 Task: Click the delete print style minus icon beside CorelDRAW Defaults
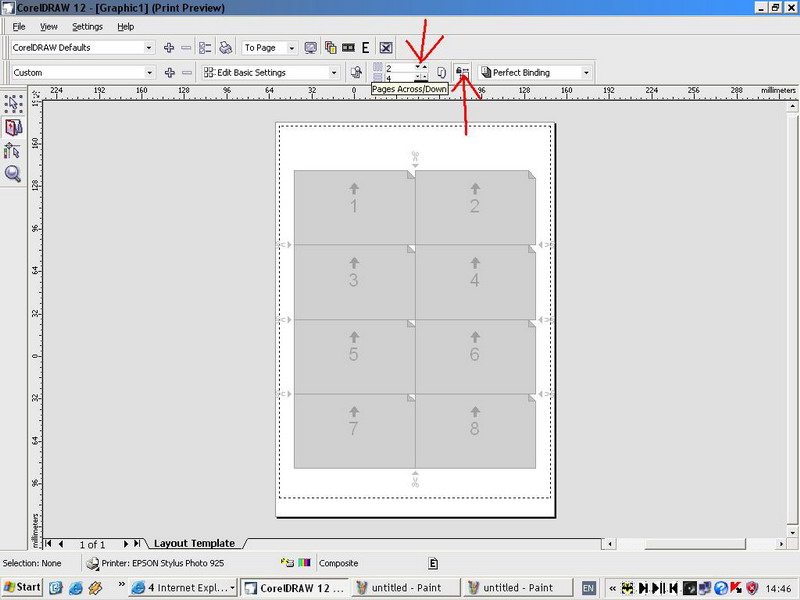[x=186, y=47]
